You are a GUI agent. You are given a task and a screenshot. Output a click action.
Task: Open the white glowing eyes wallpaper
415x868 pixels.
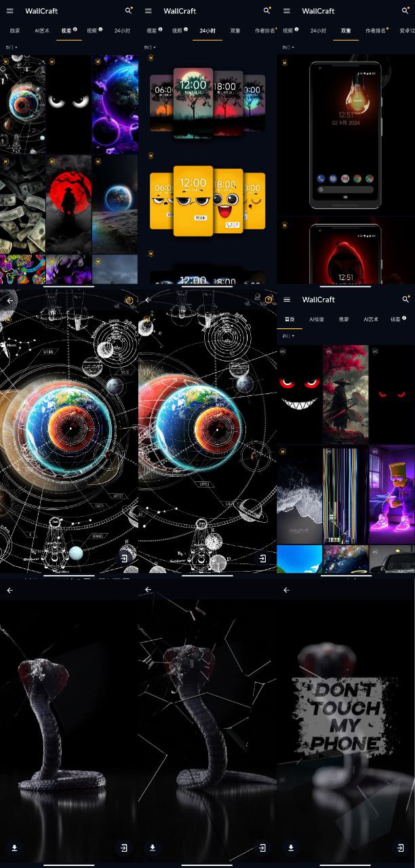68,104
